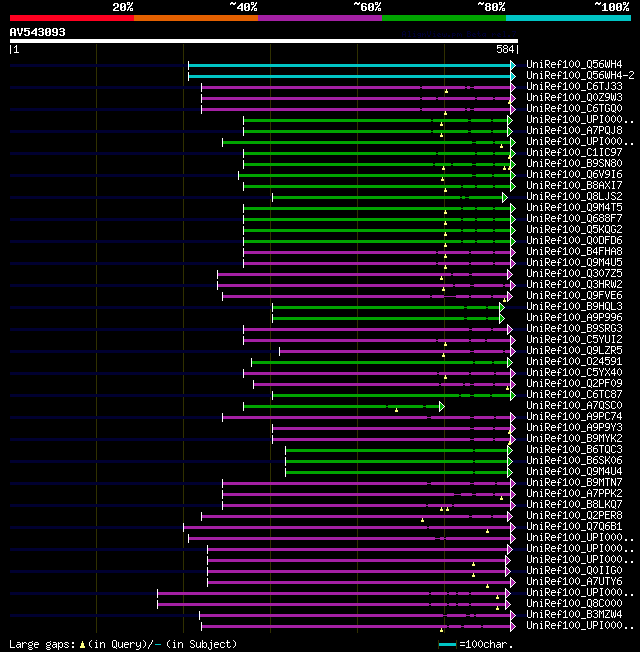Click the yellow gap marker under C6TJ33 bar

(x=446, y=91)
